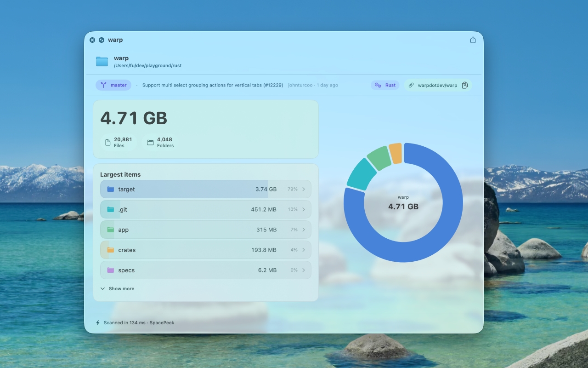Click the 451.2 MB size value
588x368 pixels.
click(264, 209)
